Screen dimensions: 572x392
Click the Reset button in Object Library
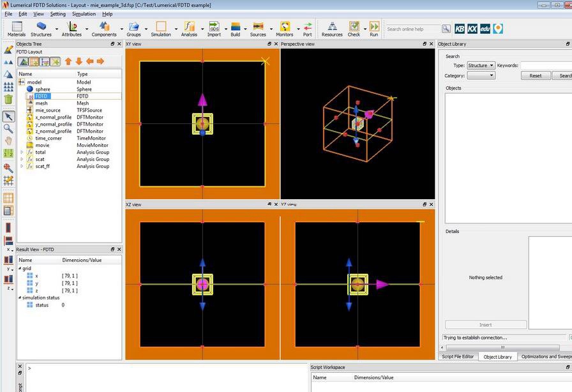(535, 75)
